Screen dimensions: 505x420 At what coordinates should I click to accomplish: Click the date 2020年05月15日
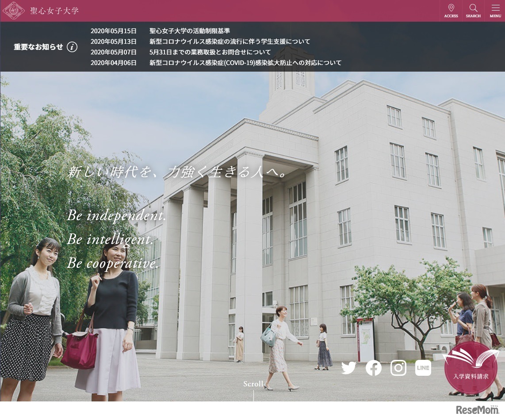coord(113,31)
